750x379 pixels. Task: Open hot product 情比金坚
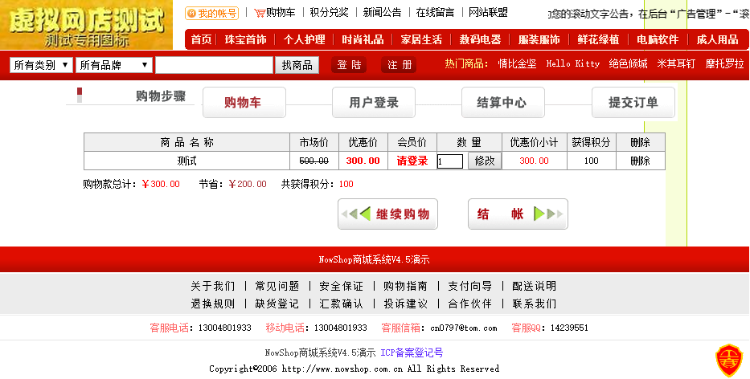click(x=517, y=64)
